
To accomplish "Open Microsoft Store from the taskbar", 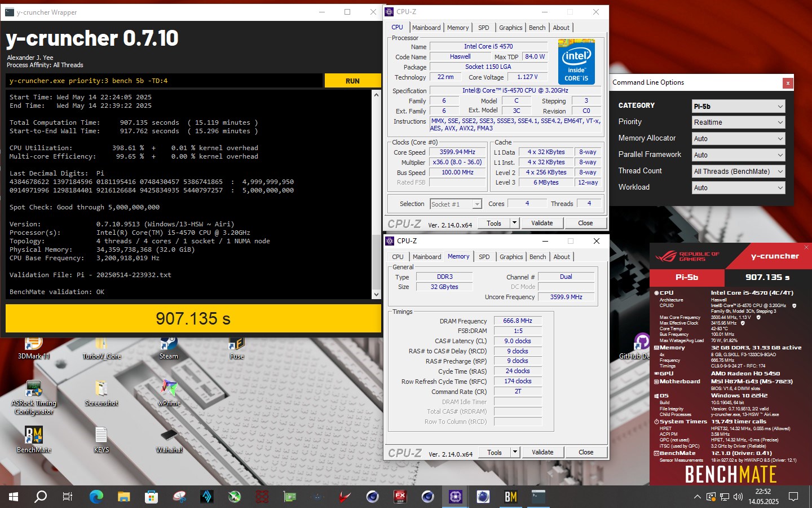I will click(151, 497).
